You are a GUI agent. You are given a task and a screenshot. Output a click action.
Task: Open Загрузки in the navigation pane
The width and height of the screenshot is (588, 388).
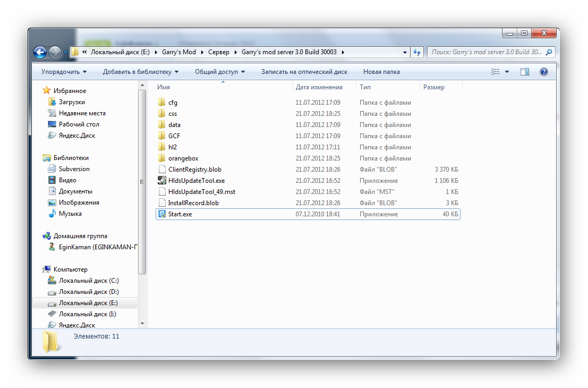pyautogui.click(x=72, y=102)
